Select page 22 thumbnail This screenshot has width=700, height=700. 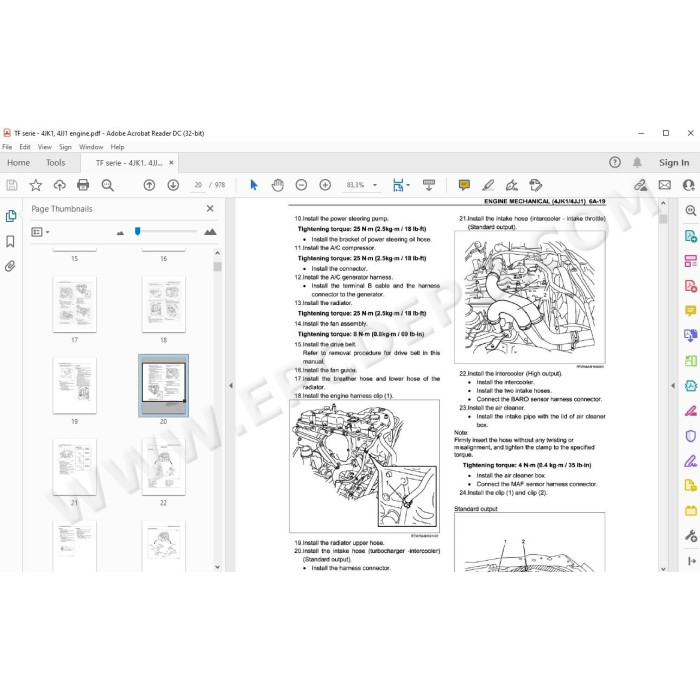pos(163,467)
